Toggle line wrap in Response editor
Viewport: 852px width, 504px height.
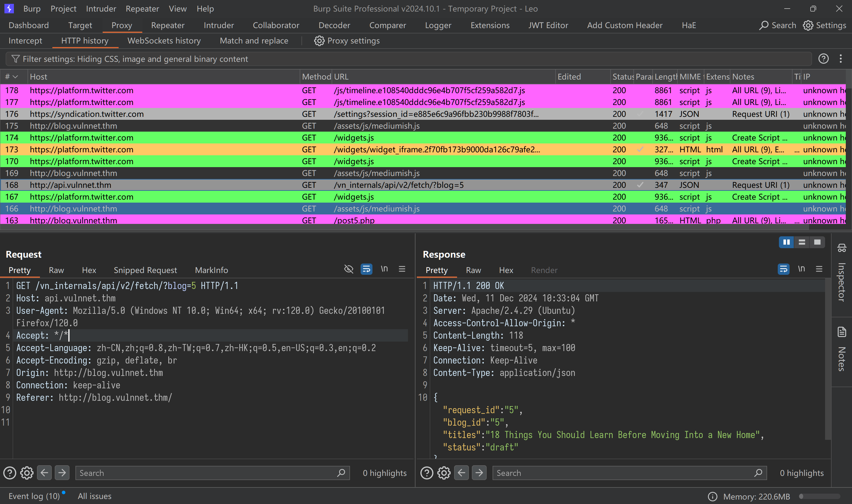[783, 269]
